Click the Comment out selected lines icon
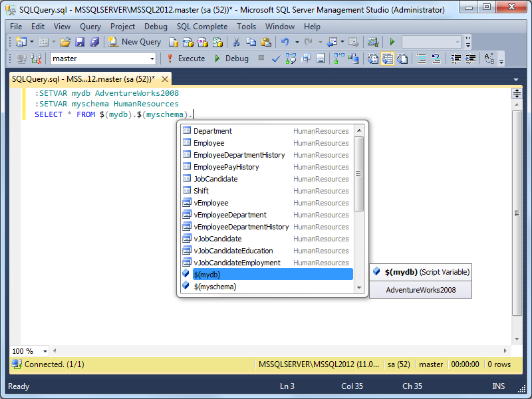532x399 pixels. [x=422, y=59]
